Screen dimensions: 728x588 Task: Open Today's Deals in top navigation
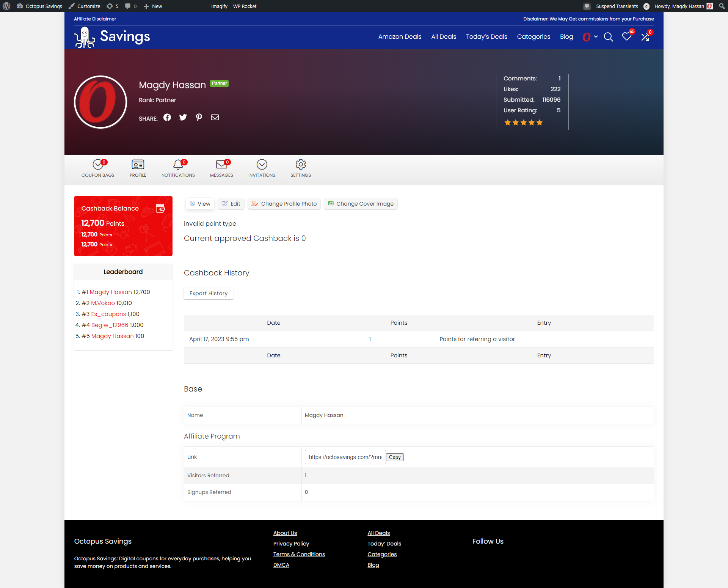pos(486,36)
